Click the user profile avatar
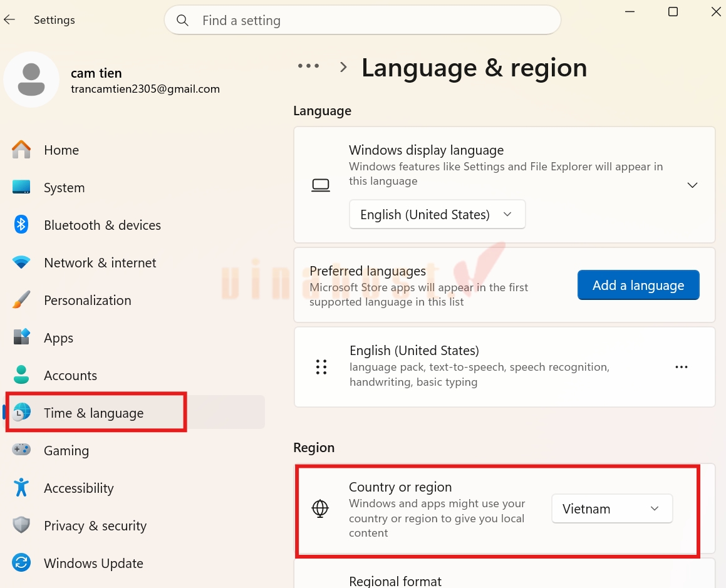The width and height of the screenshot is (726, 588). click(x=31, y=80)
